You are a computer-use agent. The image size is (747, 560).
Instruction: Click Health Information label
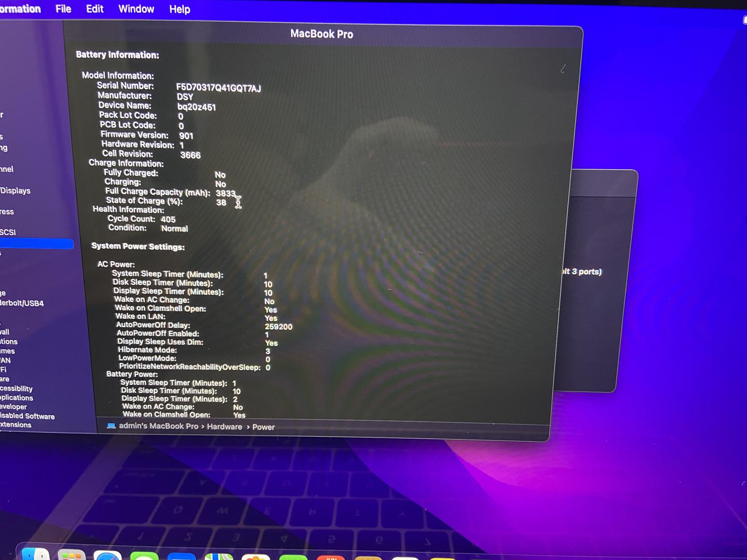[x=128, y=209]
